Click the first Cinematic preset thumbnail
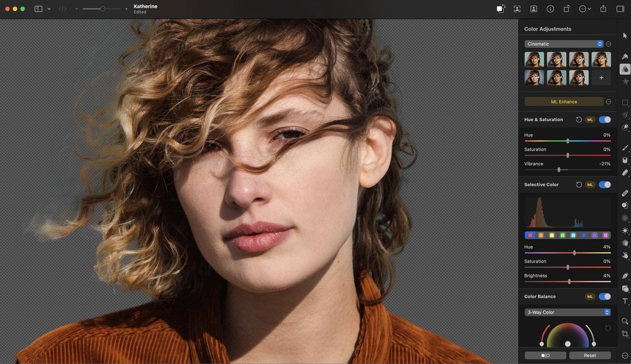The height and width of the screenshot is (364, 631). 534,60
